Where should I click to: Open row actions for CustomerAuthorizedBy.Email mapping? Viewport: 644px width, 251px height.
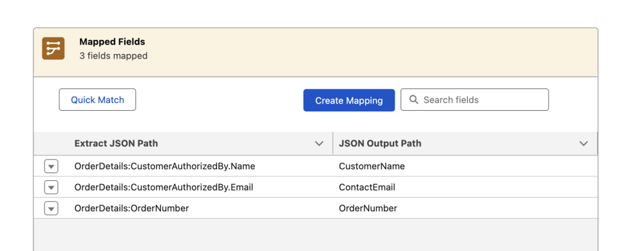(x=51, y=187)
